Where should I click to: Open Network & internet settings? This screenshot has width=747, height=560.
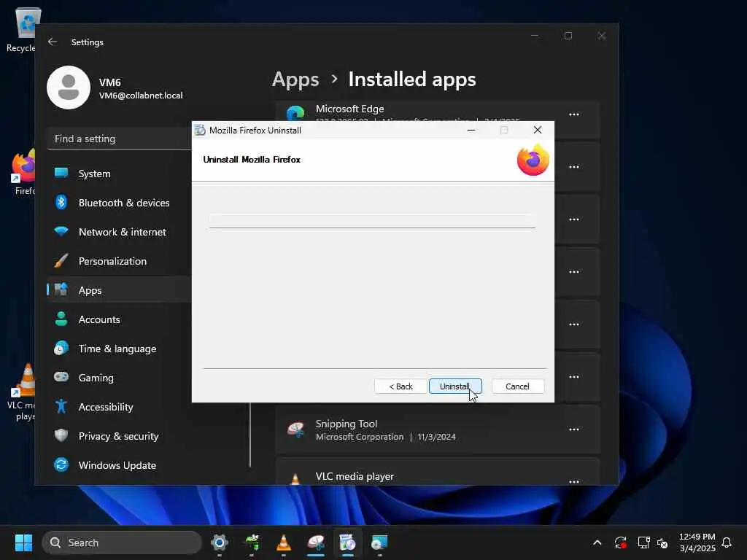tap(119, 231)
